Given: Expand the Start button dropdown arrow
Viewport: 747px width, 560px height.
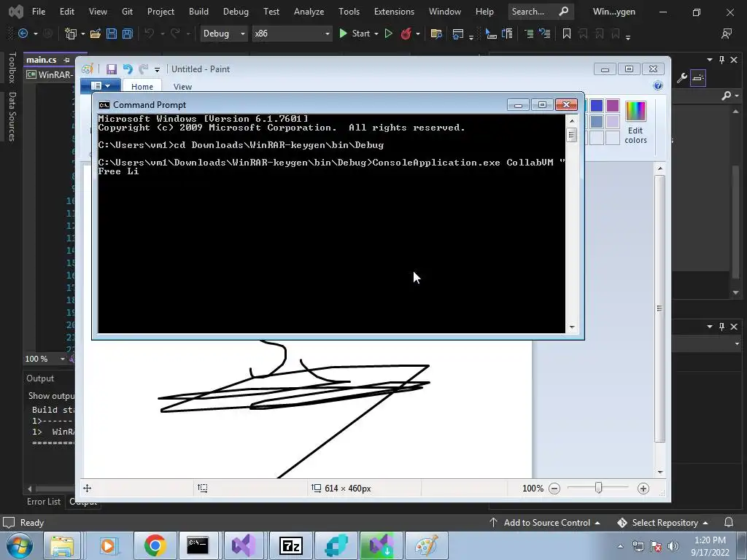Looking at the screenshot, I should click(376, 34).
